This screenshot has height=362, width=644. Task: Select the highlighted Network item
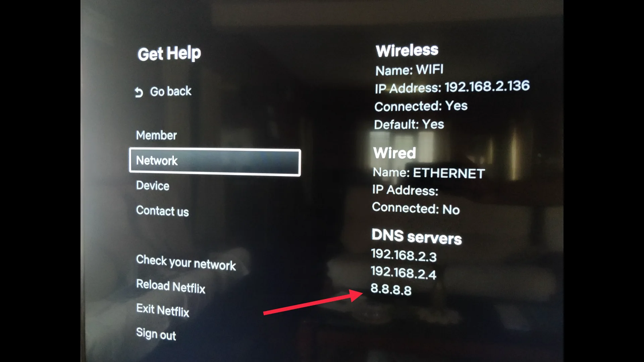(x=215, y=162)
